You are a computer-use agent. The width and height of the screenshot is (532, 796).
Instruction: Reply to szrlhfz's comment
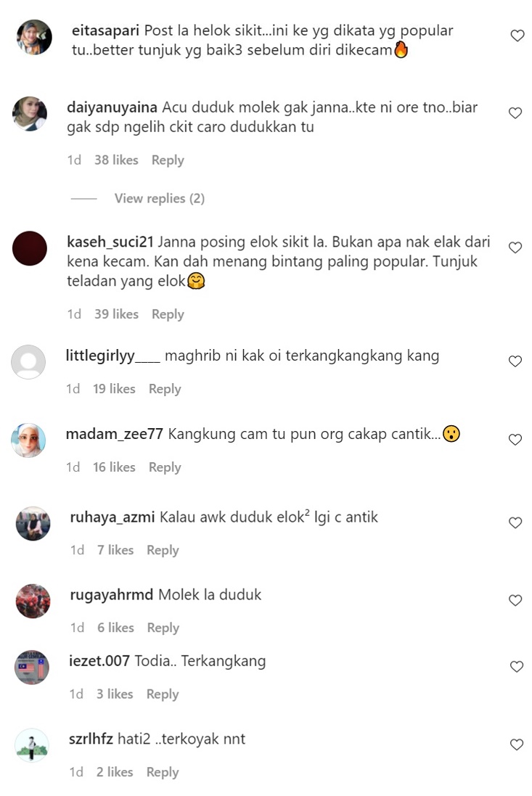(x=163, y=773)
